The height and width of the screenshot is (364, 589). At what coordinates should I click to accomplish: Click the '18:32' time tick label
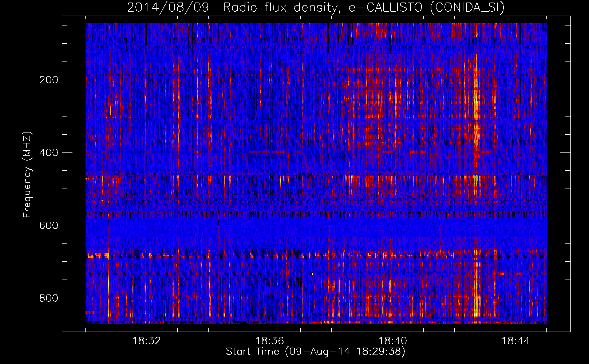pyautogui.click(x=147, y=341)
